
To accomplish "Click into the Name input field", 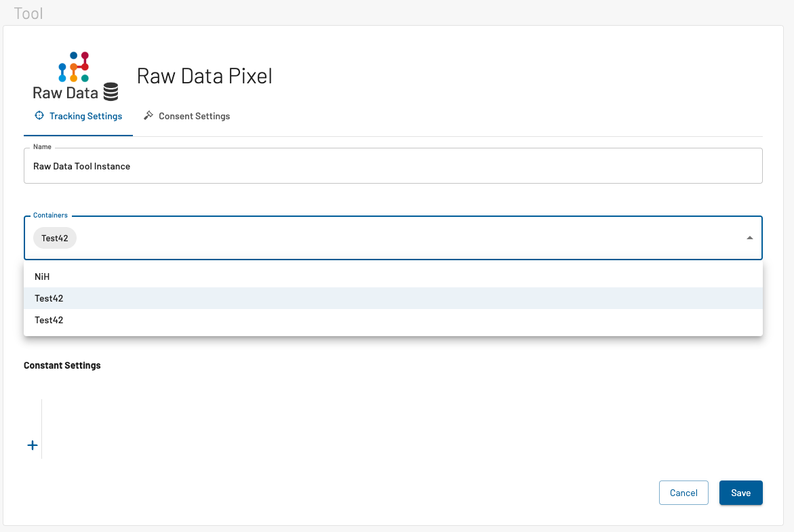I will coord(393,166).
